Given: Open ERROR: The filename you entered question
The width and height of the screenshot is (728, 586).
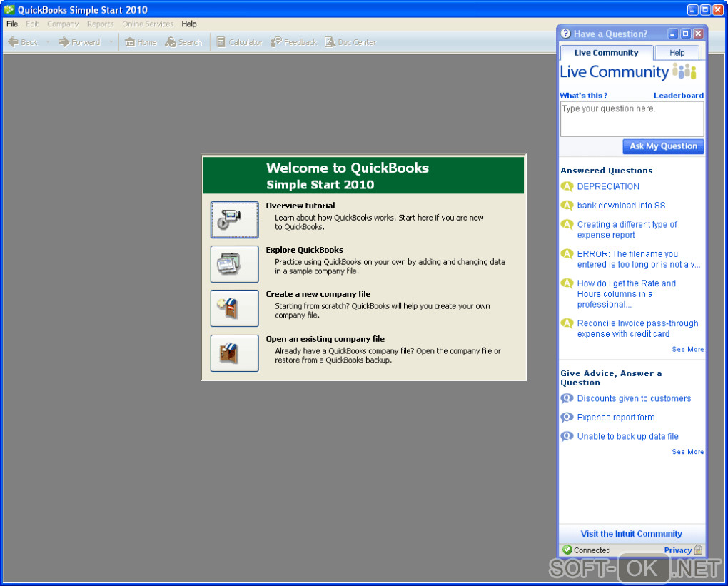Looking at the screenshot, I should pos(638,259).
